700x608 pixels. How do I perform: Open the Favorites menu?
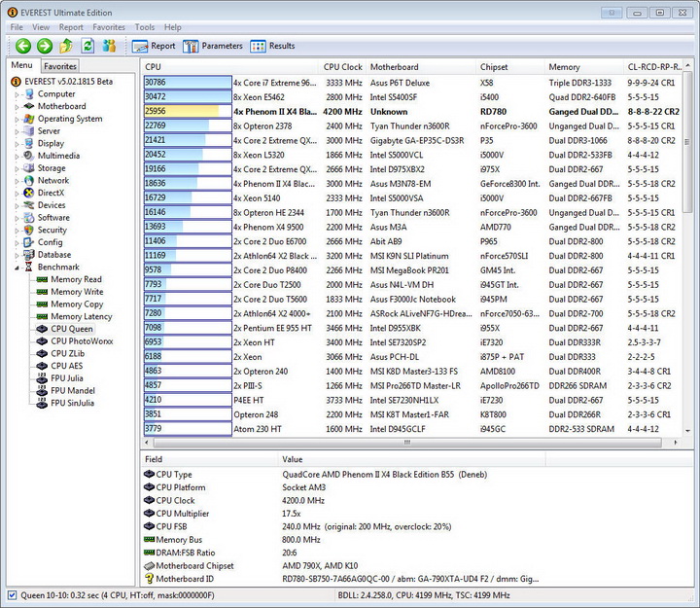click(109, 27)
